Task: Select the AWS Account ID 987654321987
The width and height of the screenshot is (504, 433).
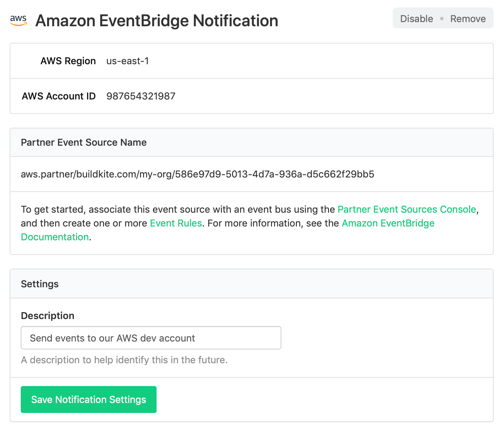Action: click(x=140, y=96)
